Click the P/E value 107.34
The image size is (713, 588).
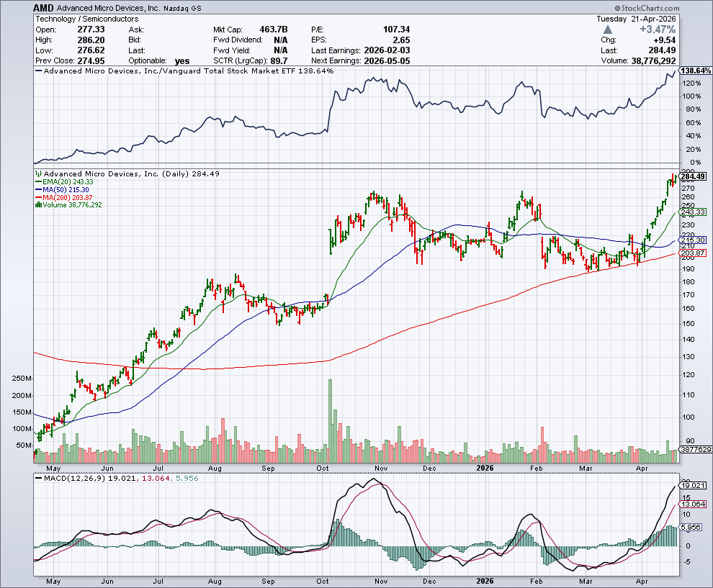pos(397,30)
